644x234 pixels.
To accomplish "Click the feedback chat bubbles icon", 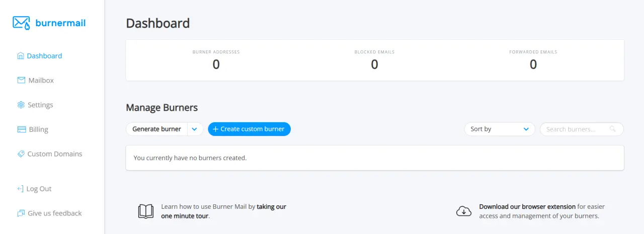I will coord(21,213).
